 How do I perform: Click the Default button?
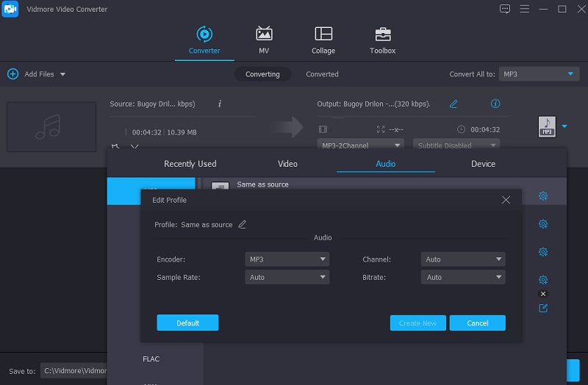coord(187,323)
